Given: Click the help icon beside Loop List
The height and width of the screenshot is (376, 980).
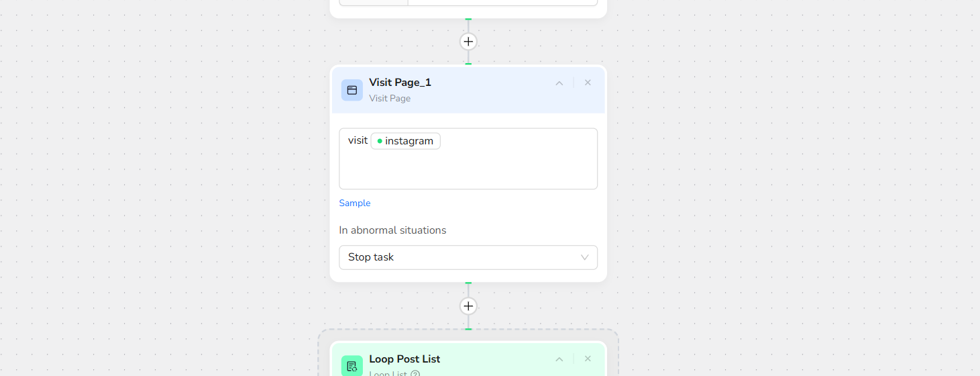Looking at the screenshot, I should pos(415,374).
